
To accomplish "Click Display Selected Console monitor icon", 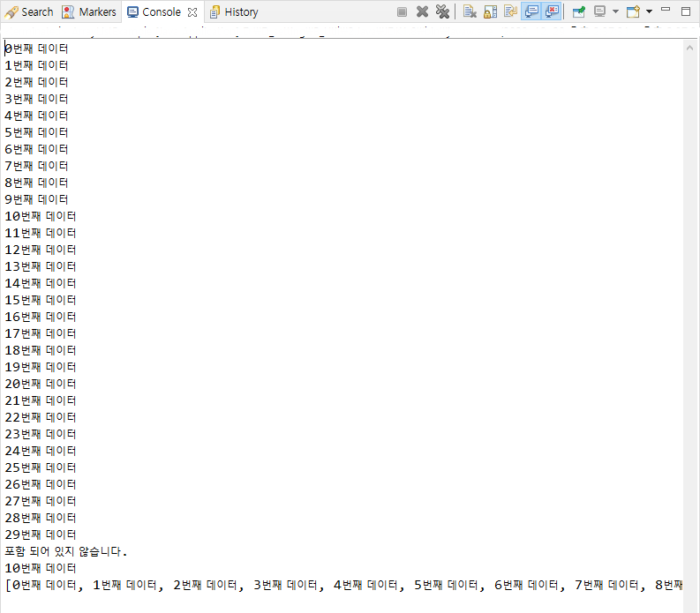I will tap(599, 11).
